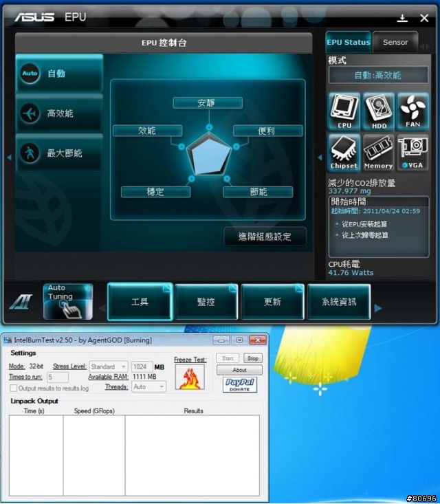This screenshot has height=504, width=440.
Task: Click the pentagon radar chart
Action: click(x=209, y=155)
